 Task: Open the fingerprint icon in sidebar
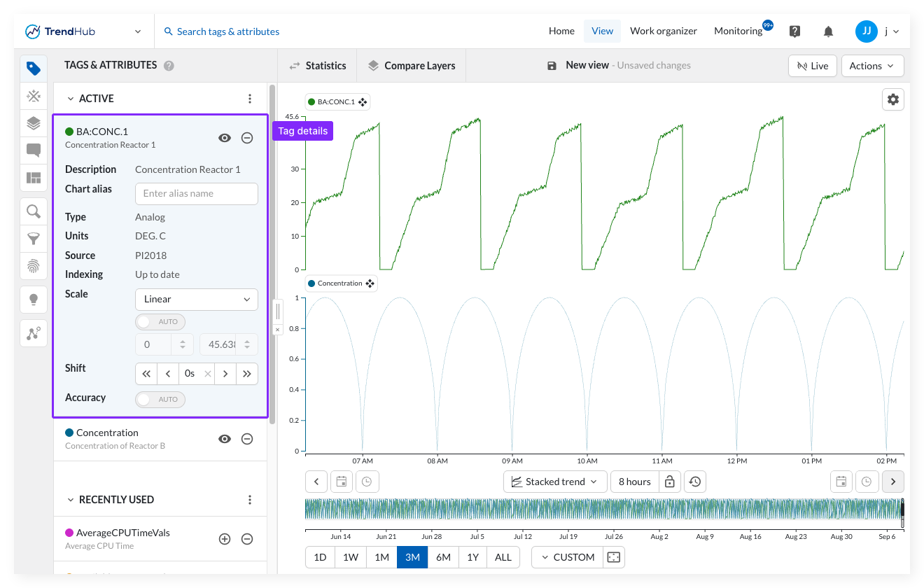coord(34,266)
